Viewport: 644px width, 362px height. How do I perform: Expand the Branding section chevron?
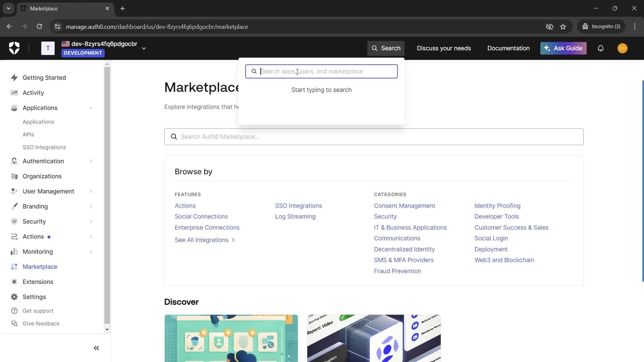pos(91,206)
